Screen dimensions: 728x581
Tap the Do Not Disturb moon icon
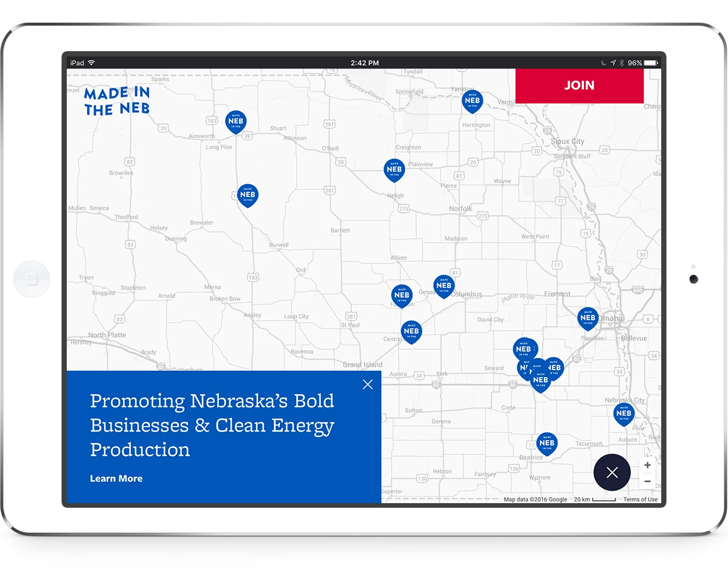pyautogui.click(x=604, y=63)
